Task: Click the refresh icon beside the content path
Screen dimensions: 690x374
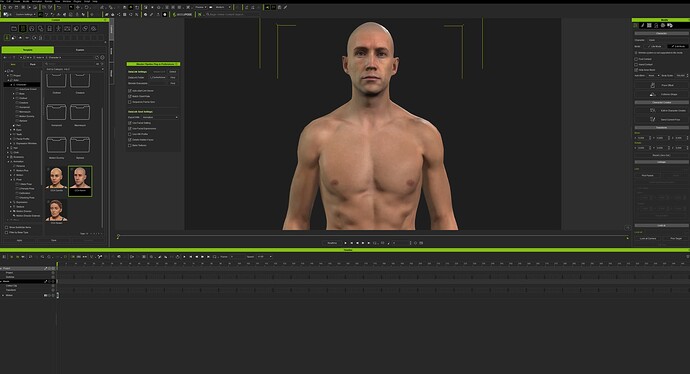Action: [x=97, y=57]
